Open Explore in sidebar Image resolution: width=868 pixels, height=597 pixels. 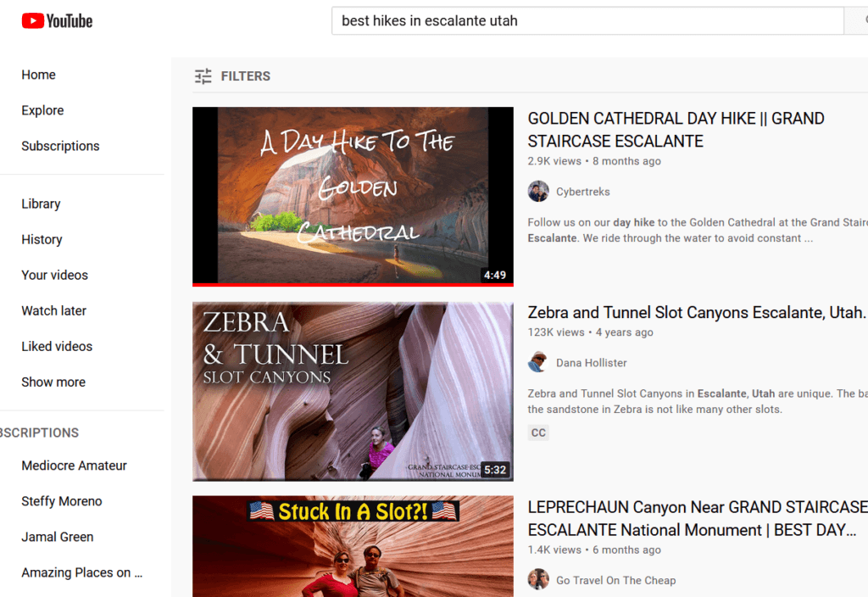coord(42,110)
